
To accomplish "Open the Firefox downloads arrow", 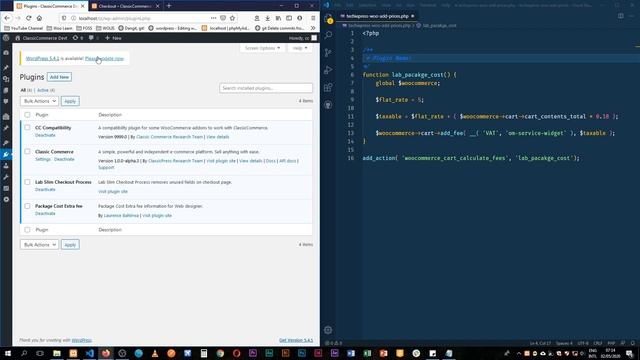I will pos(267,18).
